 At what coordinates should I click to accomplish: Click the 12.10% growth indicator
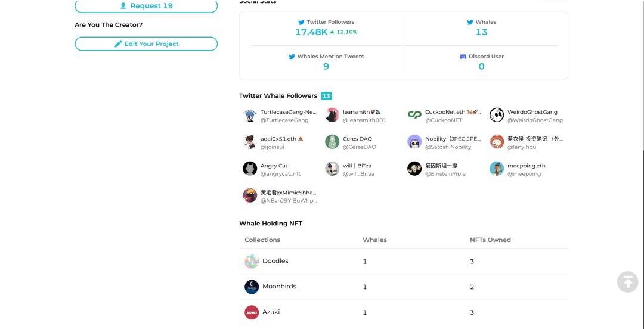tap(344, 32)
